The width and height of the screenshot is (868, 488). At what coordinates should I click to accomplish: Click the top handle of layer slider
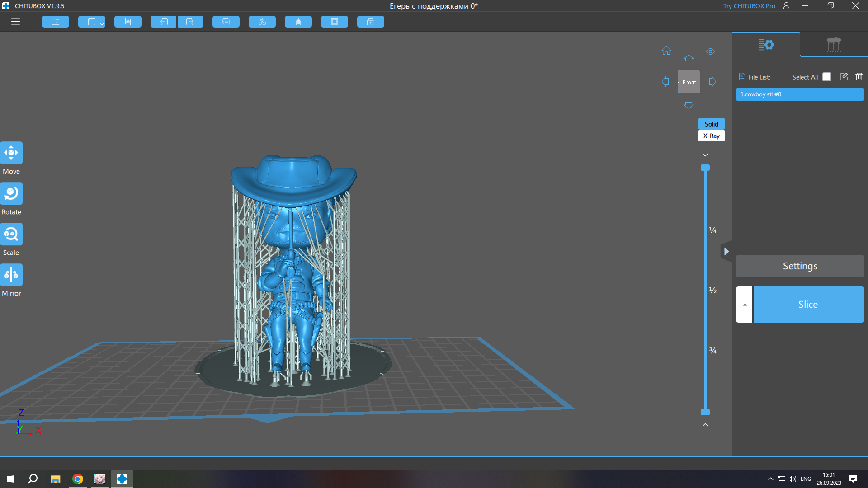coord(705,168)
